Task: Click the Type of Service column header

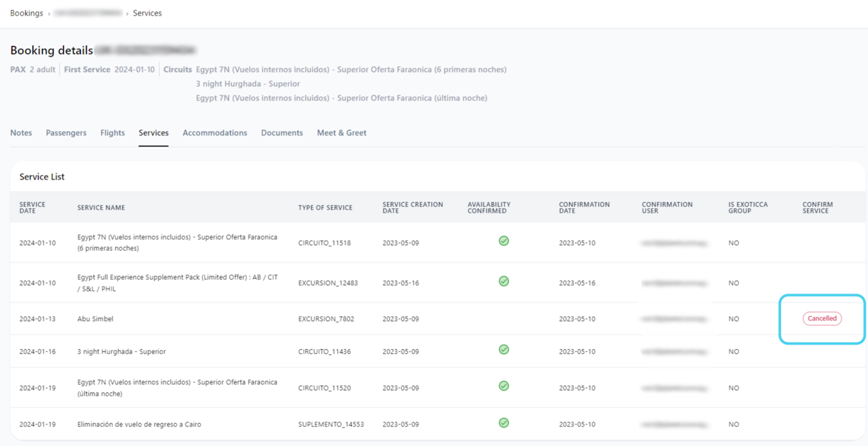Action: pos(325,207)
